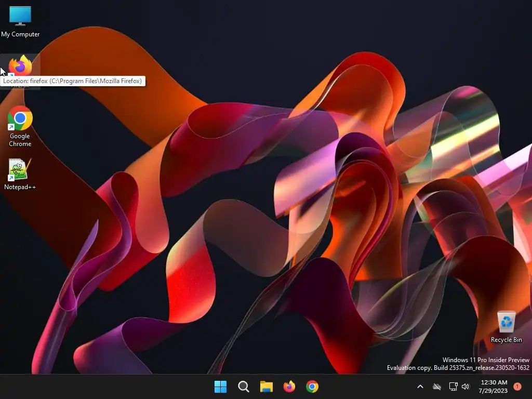Show hidden system tray icons
Image resolution: width=532 pixels, height=399 pixels.
pyautogui.click(x=420, y=387)
